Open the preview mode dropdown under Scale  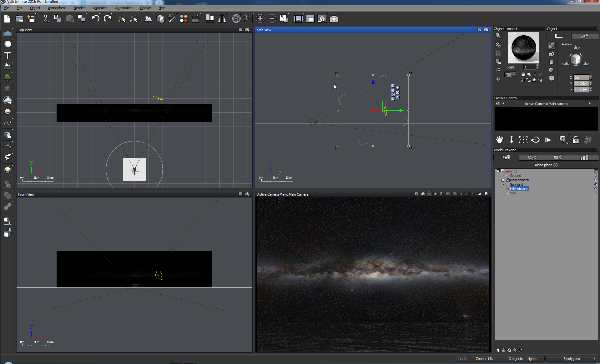point(513,75)
